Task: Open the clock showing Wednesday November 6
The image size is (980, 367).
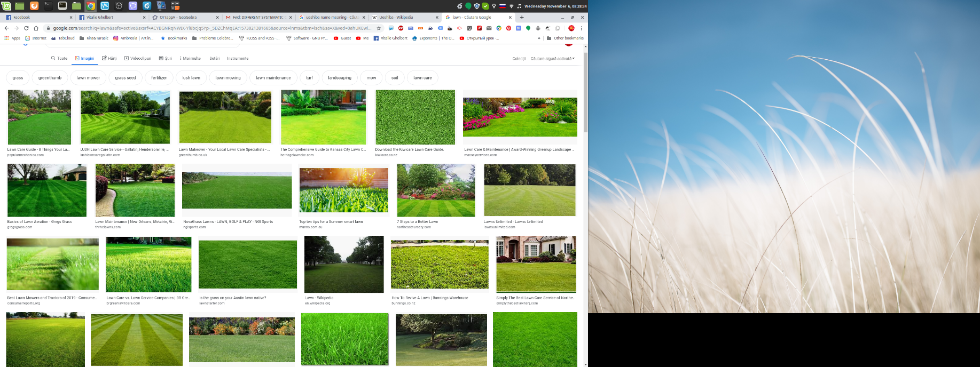Action: point(555,6)
